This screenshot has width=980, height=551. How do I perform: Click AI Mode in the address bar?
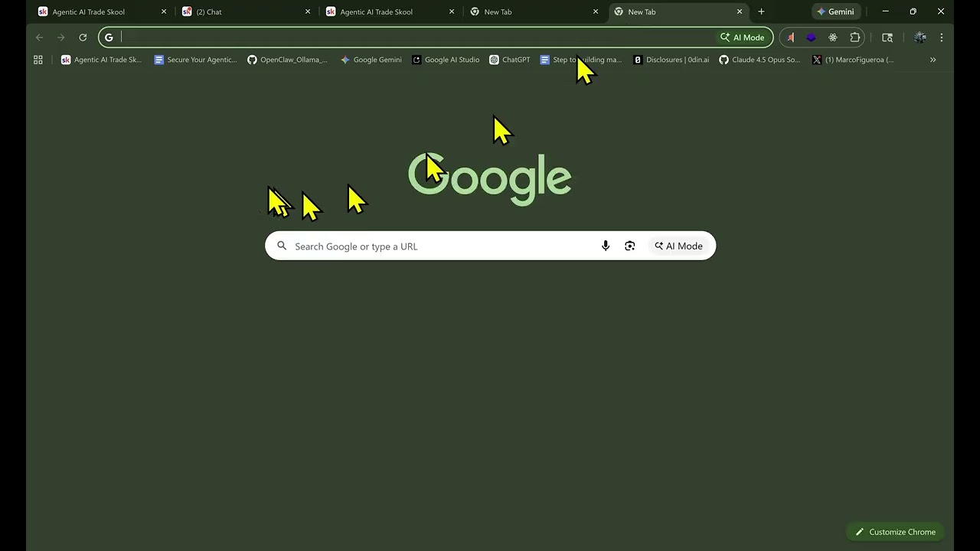(x=743, y=37)
